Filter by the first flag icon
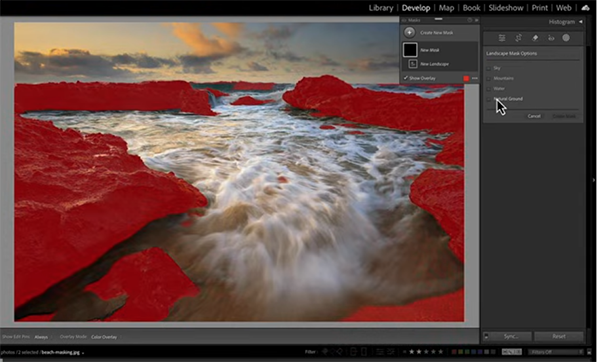 pos(325,352)
